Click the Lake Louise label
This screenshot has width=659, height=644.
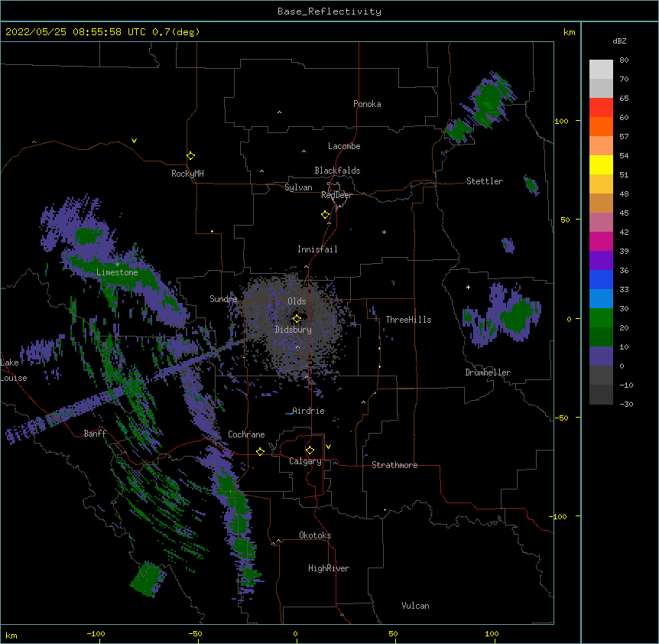(13, 370)
